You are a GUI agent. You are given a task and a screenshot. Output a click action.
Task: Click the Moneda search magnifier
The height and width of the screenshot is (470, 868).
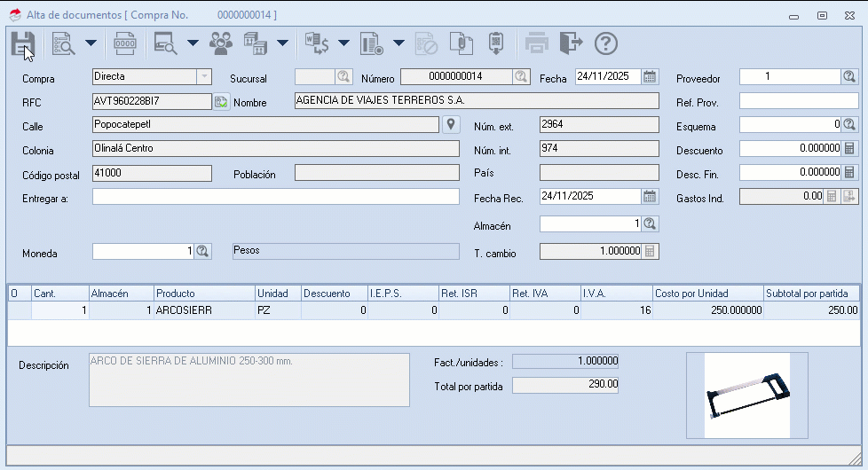pos(202,252)
